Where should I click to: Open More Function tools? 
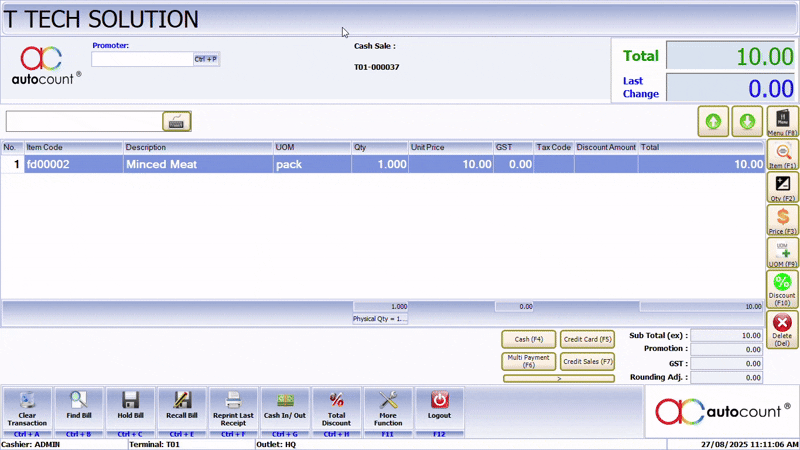(388, 402)
